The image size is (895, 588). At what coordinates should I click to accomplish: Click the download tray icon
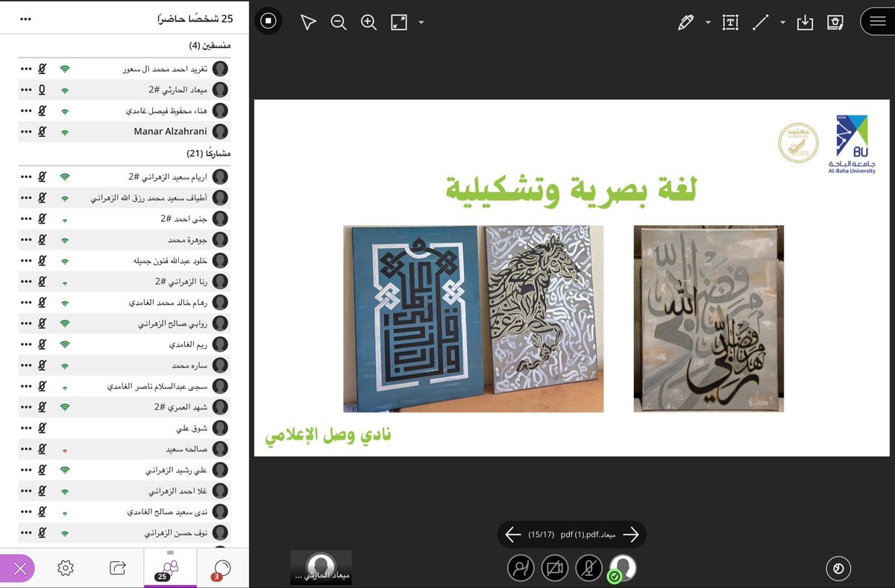coord(805,22)
